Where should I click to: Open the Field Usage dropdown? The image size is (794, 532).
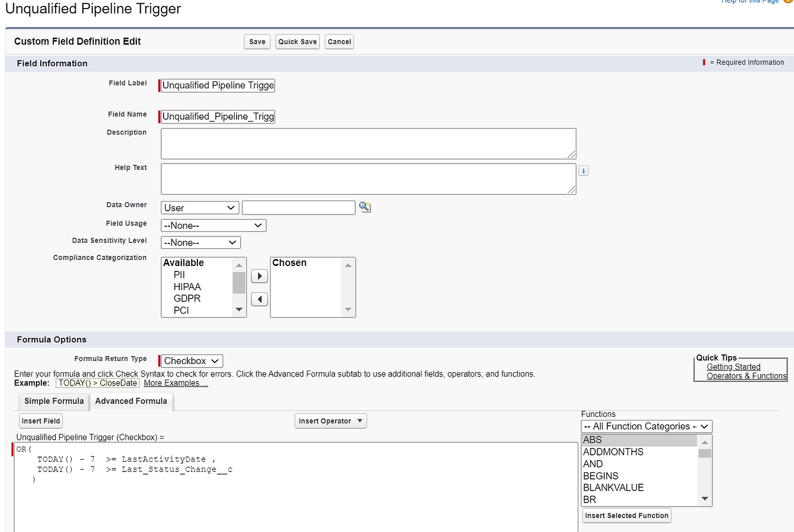pyautogui.click(x=213, y=225)
